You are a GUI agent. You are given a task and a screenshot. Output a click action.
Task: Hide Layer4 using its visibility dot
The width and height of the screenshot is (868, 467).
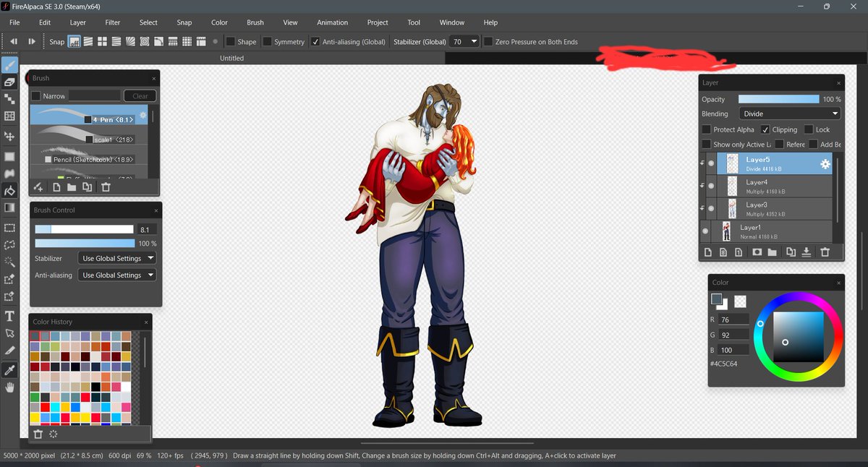(x=711, y=187)
